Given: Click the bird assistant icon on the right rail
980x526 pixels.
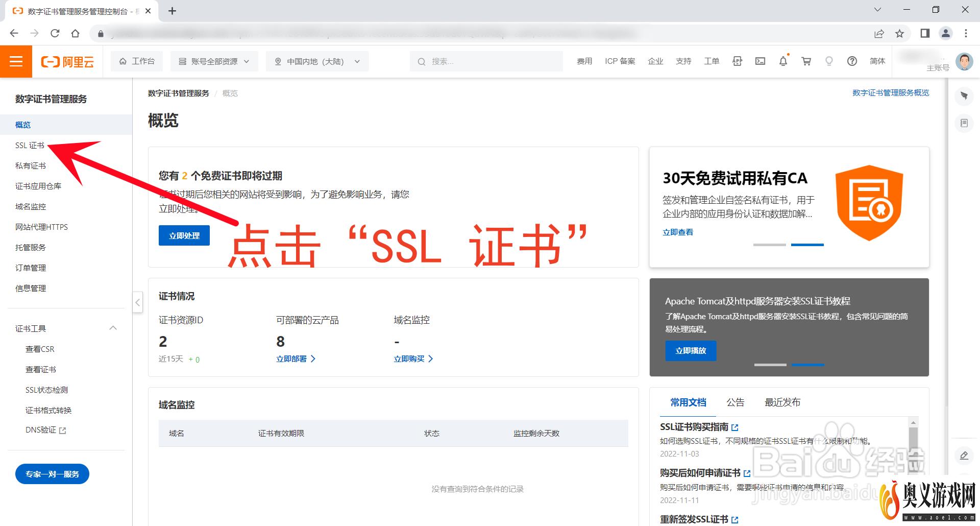Looking at the screenshot, I should pyautogui.click(x=964, y=95).
